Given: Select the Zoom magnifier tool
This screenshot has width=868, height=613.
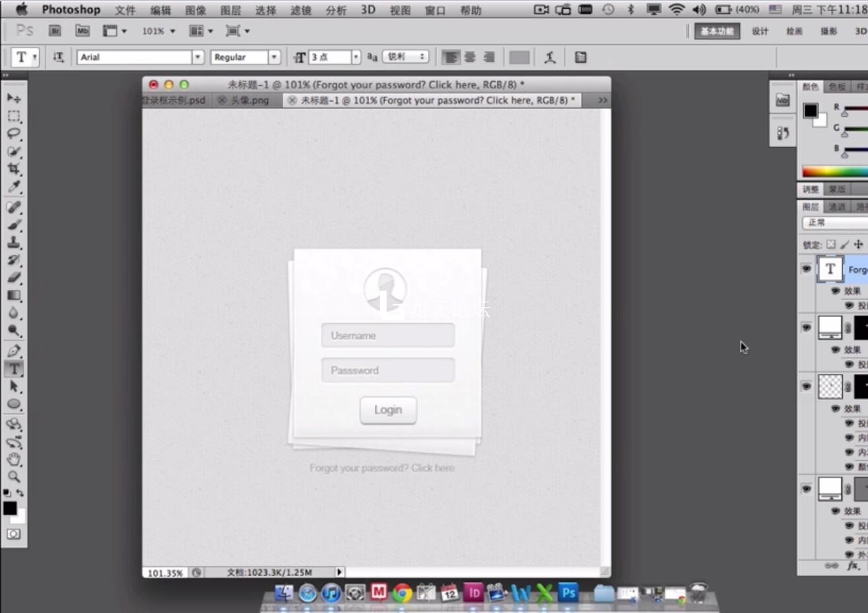Looking at the screenshot, I should click(14, 476).
